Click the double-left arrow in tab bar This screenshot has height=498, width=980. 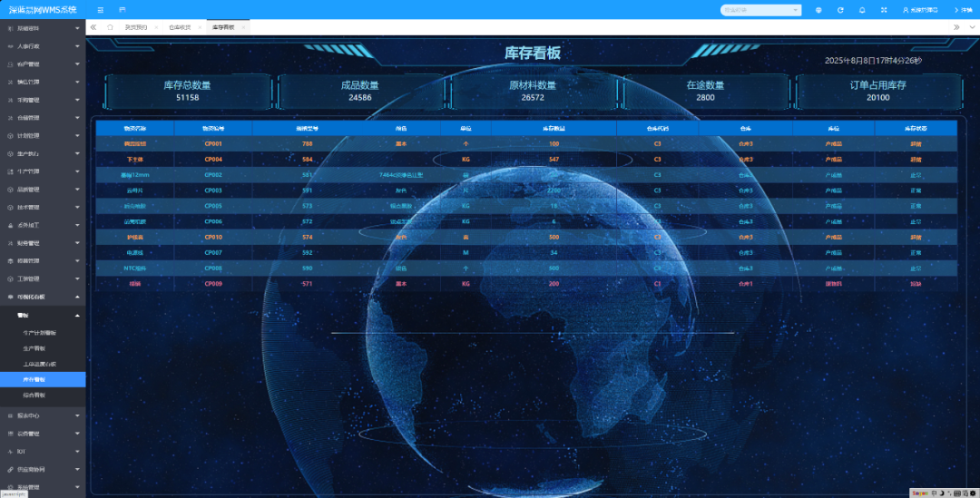[x=93, y=27]
